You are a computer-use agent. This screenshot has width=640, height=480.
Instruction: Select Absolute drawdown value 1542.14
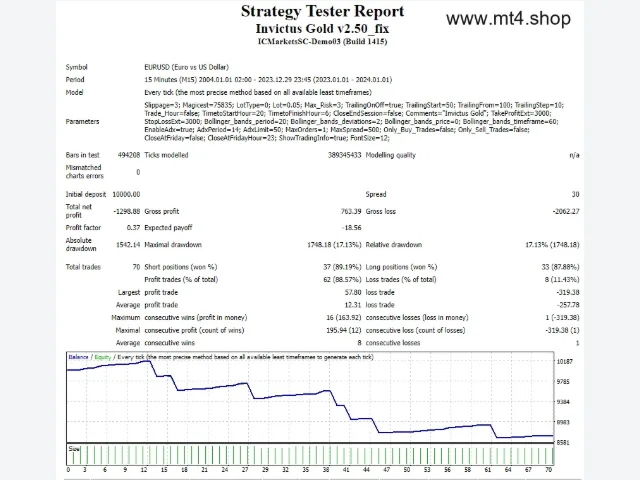[128, 244]
